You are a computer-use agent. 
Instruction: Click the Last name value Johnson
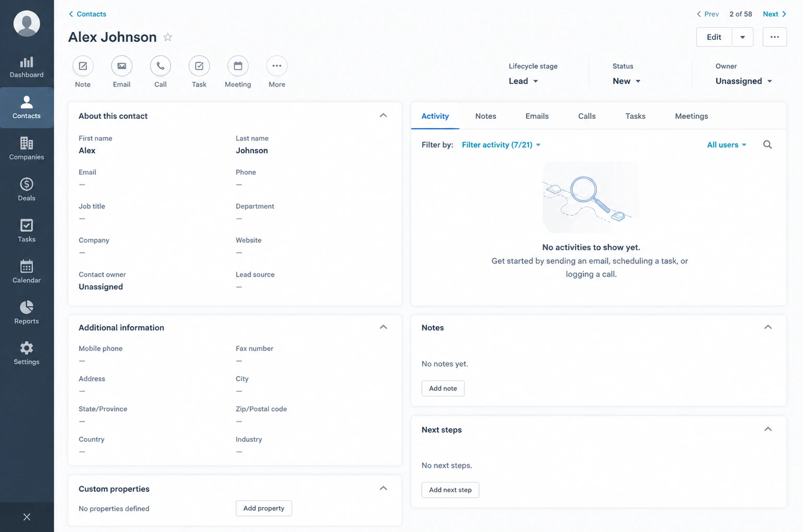pos(252,151)
